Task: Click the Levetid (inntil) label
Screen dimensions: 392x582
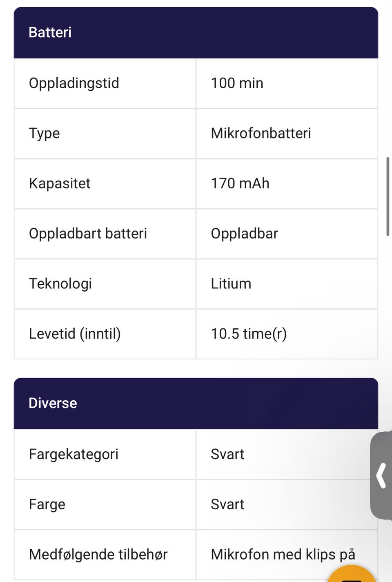Action: tap(75, 334)
